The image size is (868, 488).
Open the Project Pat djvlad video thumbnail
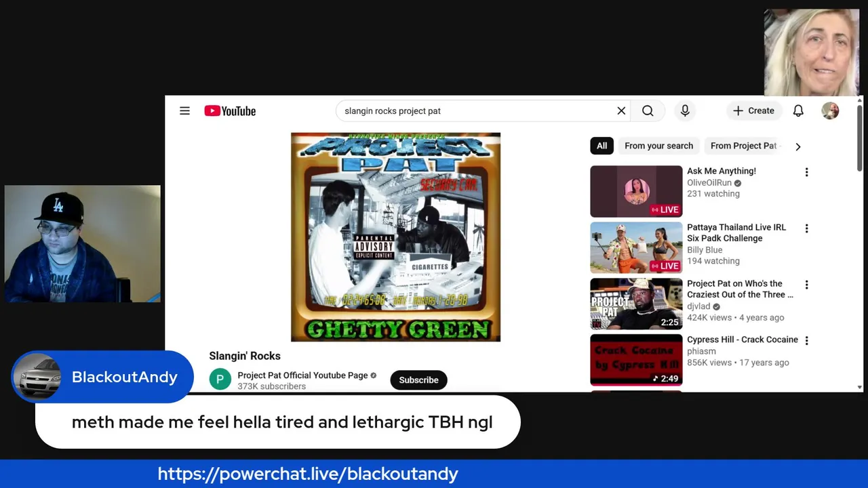pyautogui.click(x=636, y=304)
